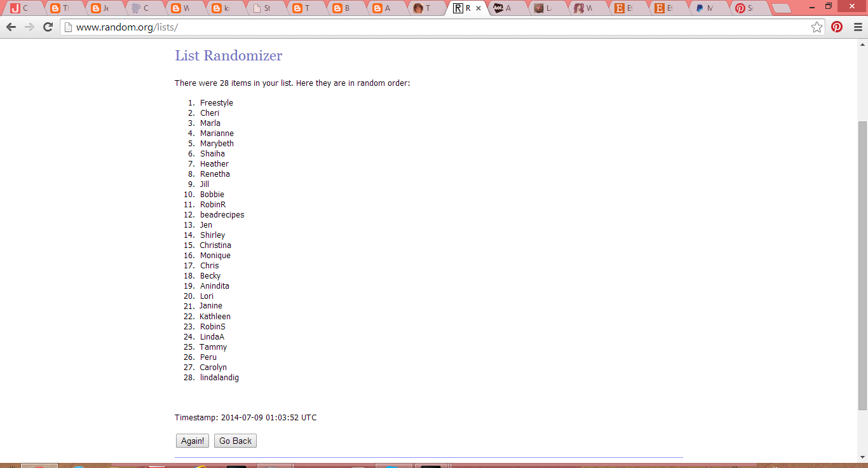This screenshot has height=468, width=868.
Task: Click the List Randomizer heading
Action: (x=229, y=55)
